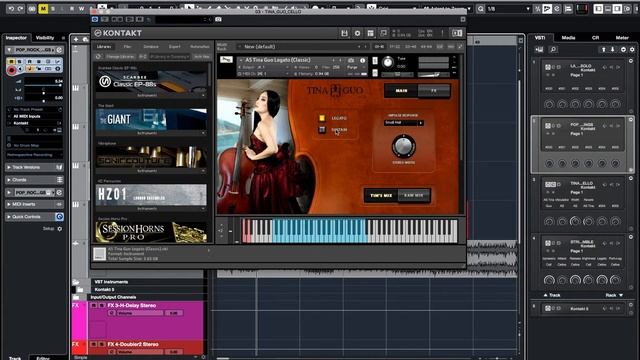Image resolution: width=640 pixels, height=360 pixels.
Task: Click the STEREO WIDTH knob
Action: click(x=403, y=146)
